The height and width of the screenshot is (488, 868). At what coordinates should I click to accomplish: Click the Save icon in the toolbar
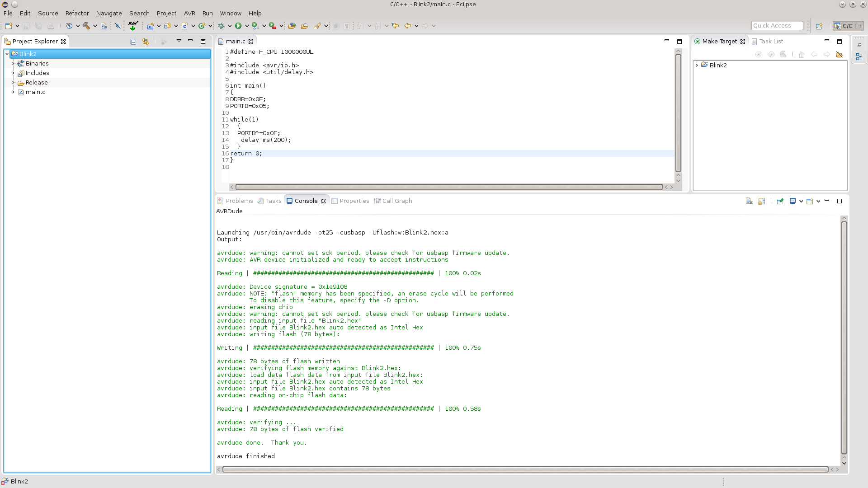click(x=26, y=26)
